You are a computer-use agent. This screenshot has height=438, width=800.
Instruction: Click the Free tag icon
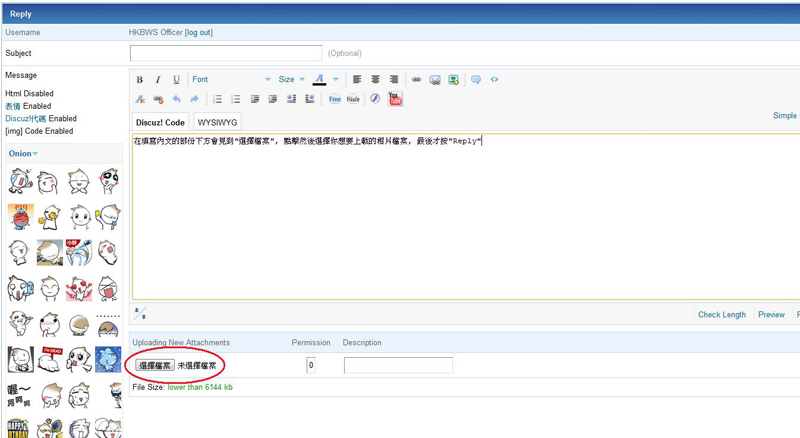pos(335,99)
